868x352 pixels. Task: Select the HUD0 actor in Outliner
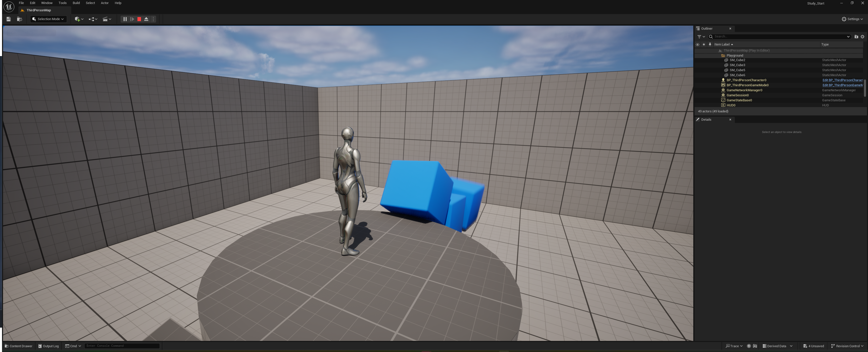(x=779, y=105)
